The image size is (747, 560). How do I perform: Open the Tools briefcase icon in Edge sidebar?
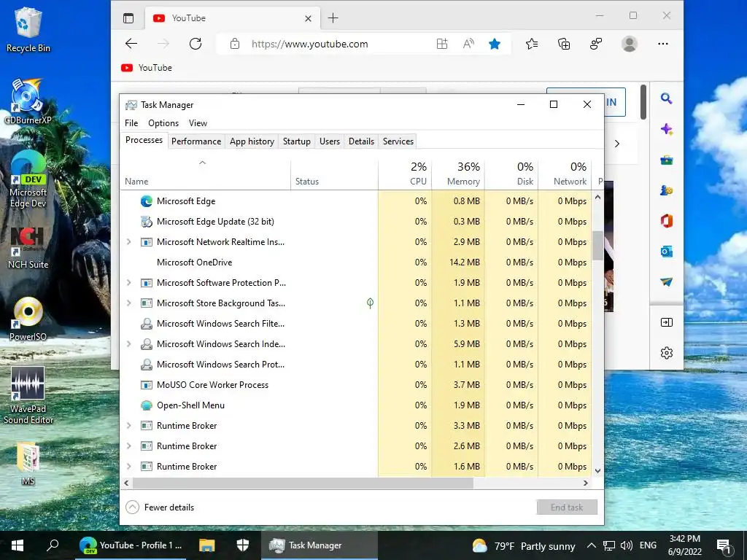click(667, 160)
